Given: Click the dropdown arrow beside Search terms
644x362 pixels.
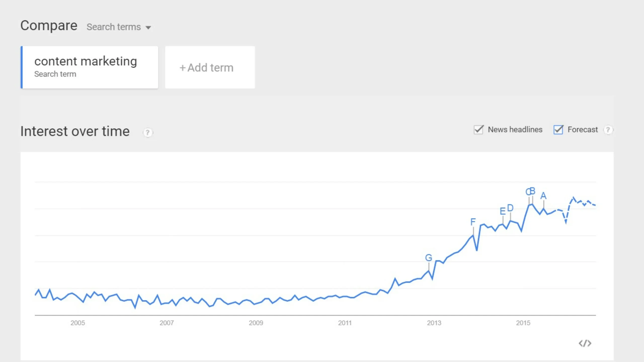Looking at the screenshot, I should 148,27.
